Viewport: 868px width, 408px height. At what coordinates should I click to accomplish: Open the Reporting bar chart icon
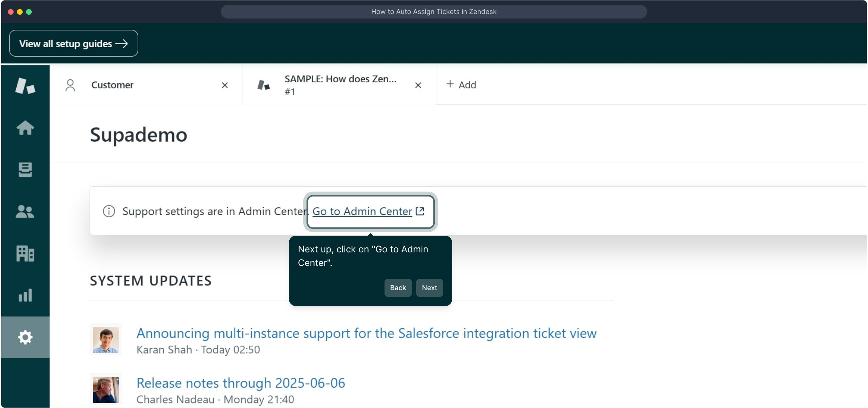coord(25,295)
